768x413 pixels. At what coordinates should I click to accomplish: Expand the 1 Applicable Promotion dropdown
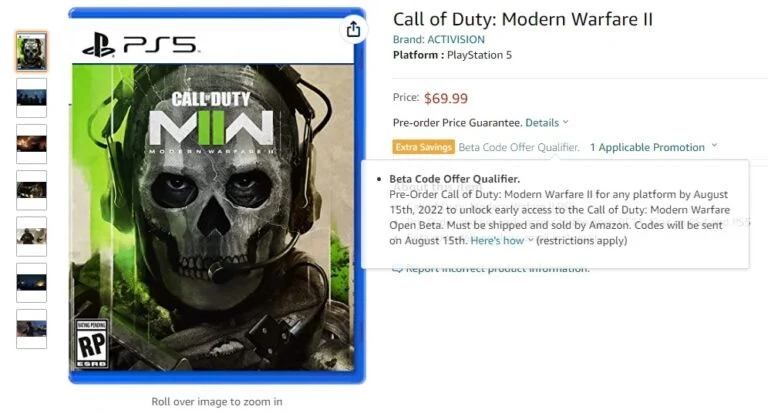(x=653, y=147)
